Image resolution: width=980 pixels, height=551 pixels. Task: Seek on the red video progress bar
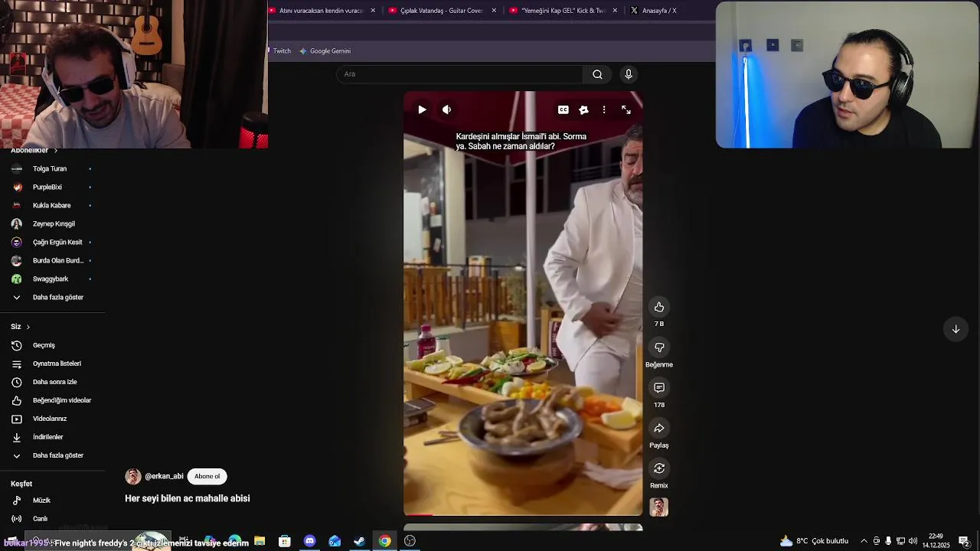tap(523, 515)
